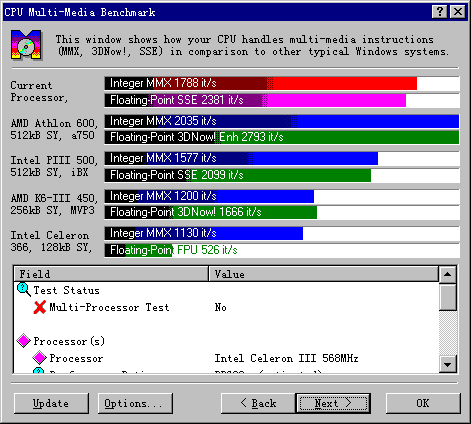Click the Value column header
471x424 pixels.
click(323, 274)
